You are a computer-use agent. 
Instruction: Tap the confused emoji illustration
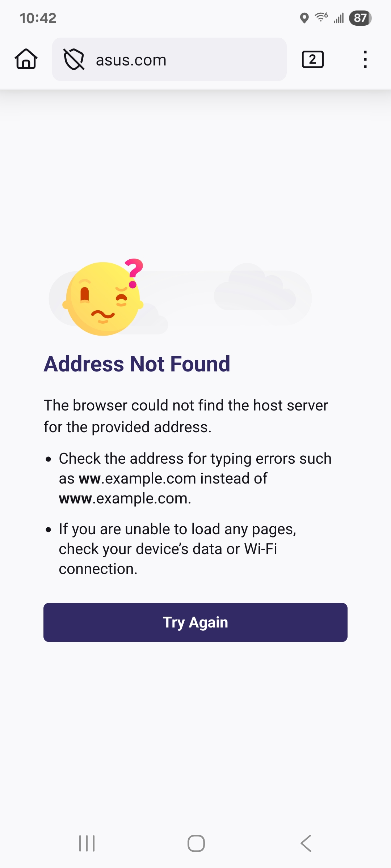(x=103, y=297)
